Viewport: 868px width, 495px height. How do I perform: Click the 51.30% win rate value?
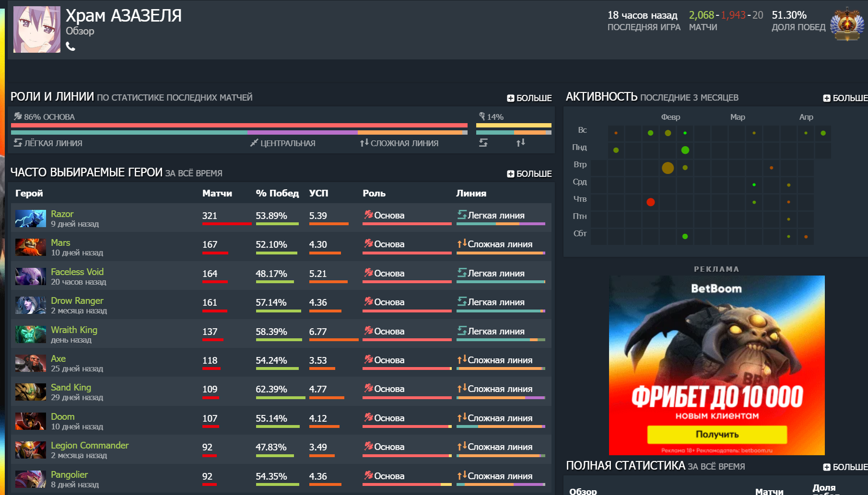pyautogui.click(x=789, y=15)
